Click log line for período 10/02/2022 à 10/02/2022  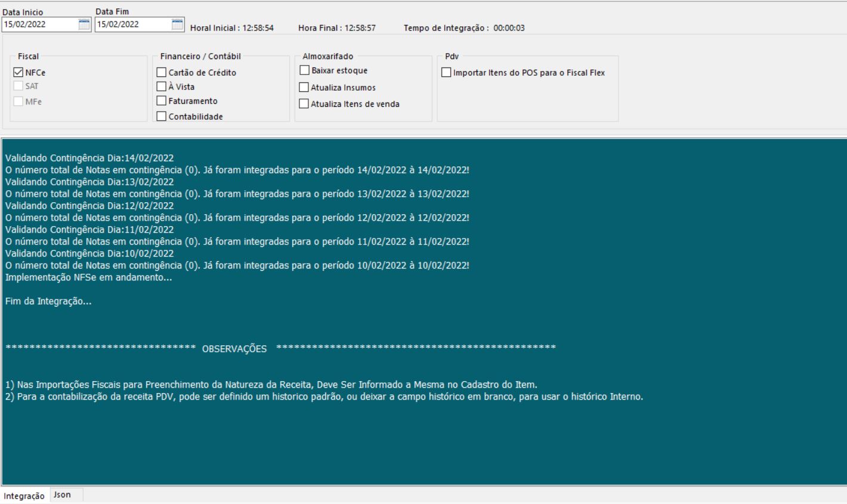(x=237, y=265)
